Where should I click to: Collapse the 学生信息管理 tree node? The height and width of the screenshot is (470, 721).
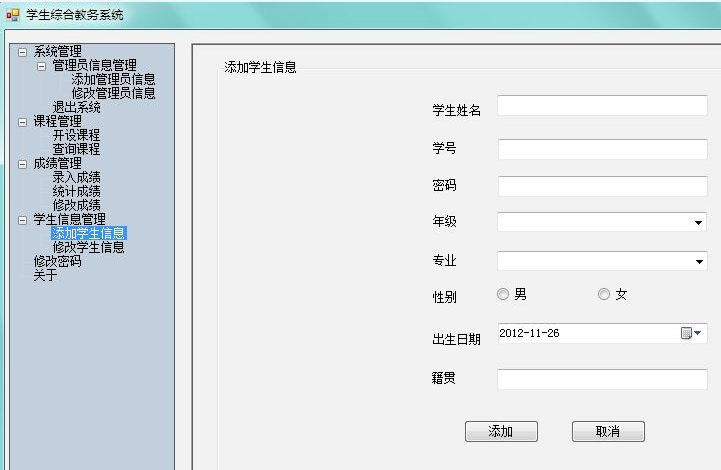click(22, 220)
